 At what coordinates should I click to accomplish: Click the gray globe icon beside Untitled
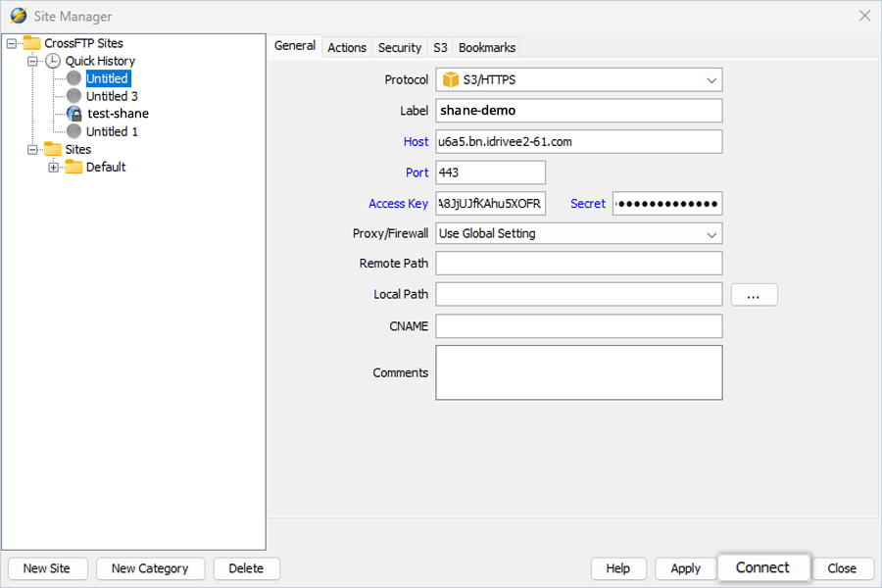pos(73,78)
